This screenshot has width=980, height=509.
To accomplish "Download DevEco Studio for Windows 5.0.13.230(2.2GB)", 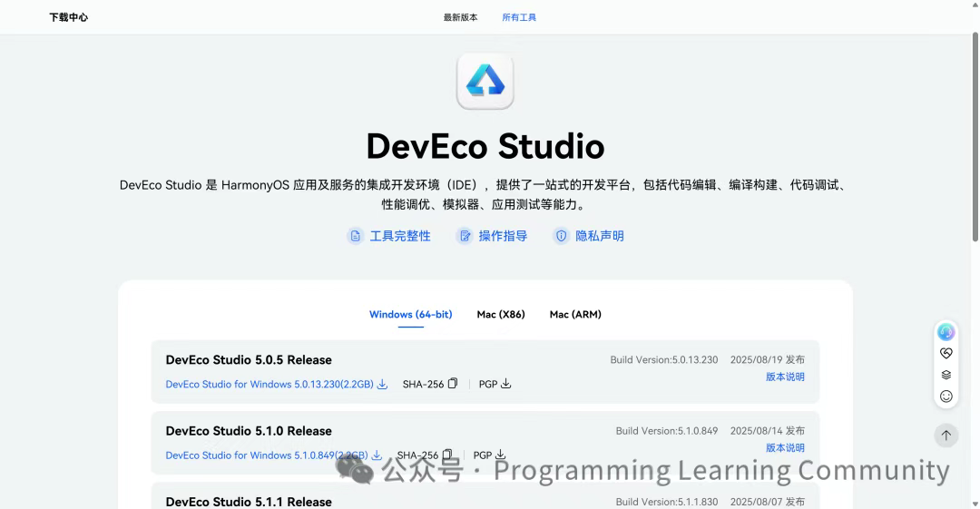I will coord(269,384).
